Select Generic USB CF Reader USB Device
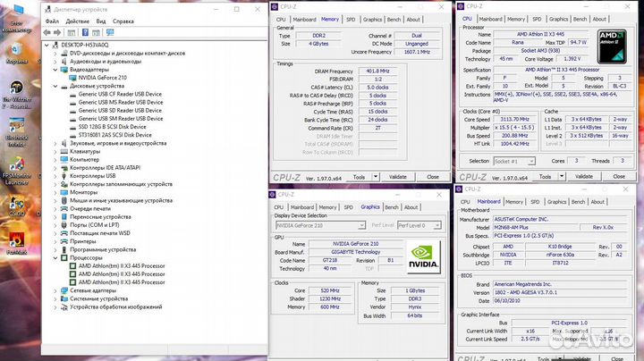644x361 pixels. tap(120, 94)
